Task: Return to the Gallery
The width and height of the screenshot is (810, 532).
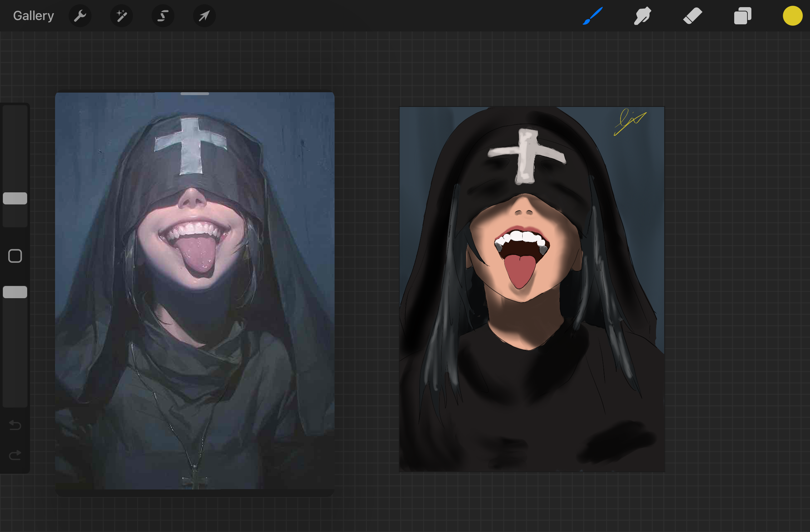Action: coord(34,16)
